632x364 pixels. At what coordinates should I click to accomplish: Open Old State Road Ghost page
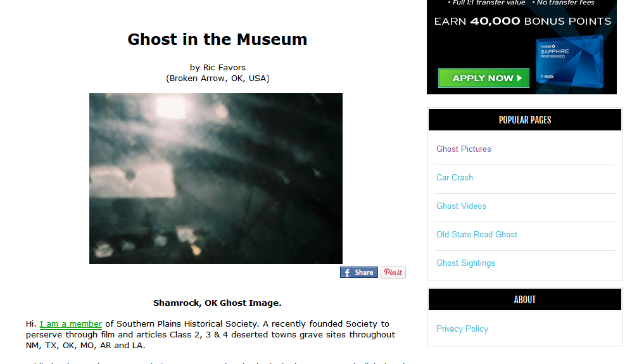click(x=476, y=235)
